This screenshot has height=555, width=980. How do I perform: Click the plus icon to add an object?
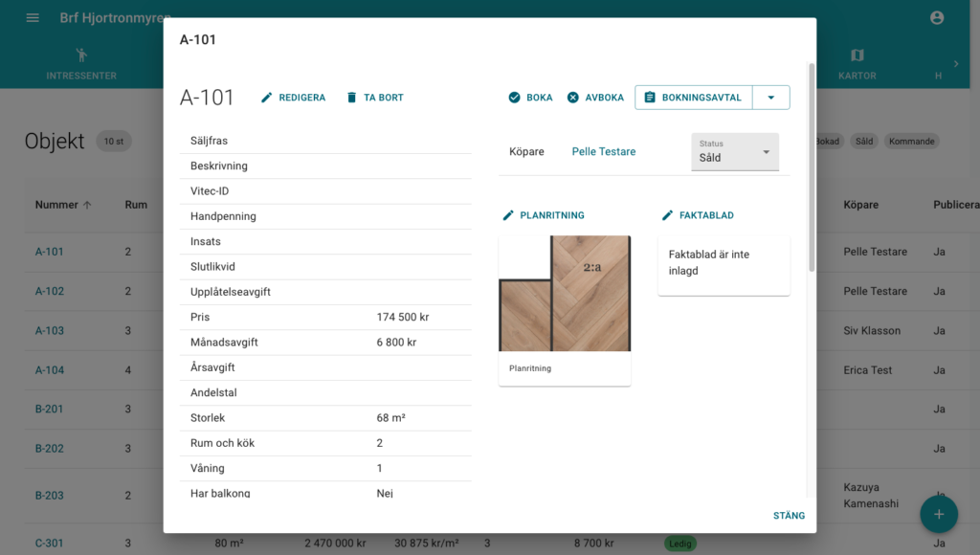[x=939, y=515]
